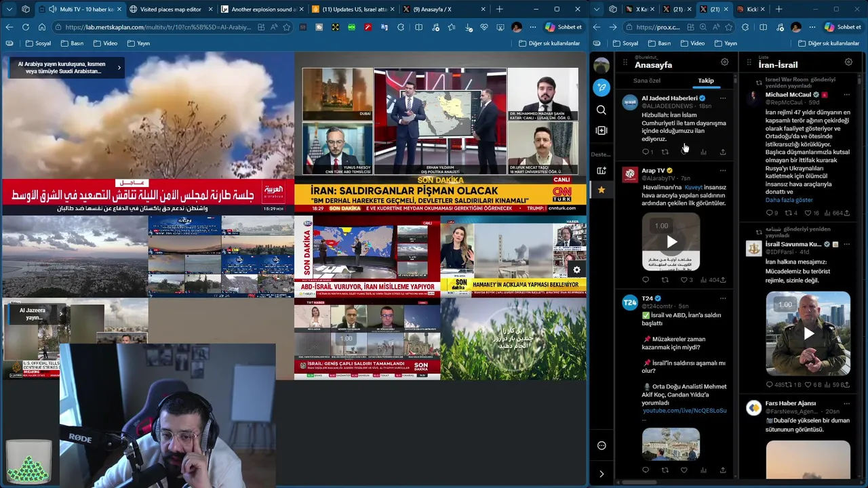Open Deste... label in X Pro sidebar
Screen dimensions: 868x488
[x=601, y=154]
